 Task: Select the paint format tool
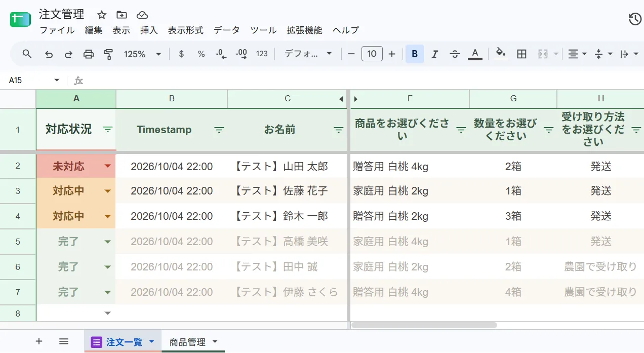(x=108, y=54)
